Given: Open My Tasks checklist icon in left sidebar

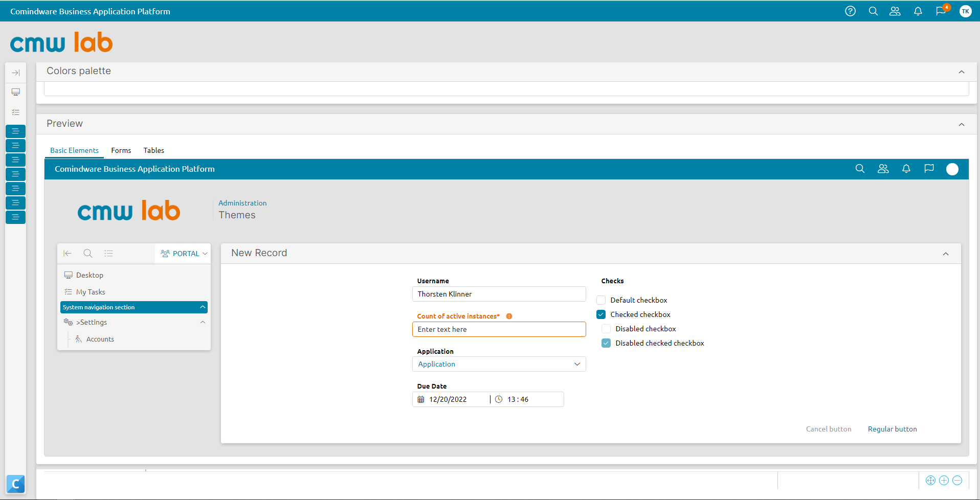Looking at the screenshot, I should click(16, 112).
